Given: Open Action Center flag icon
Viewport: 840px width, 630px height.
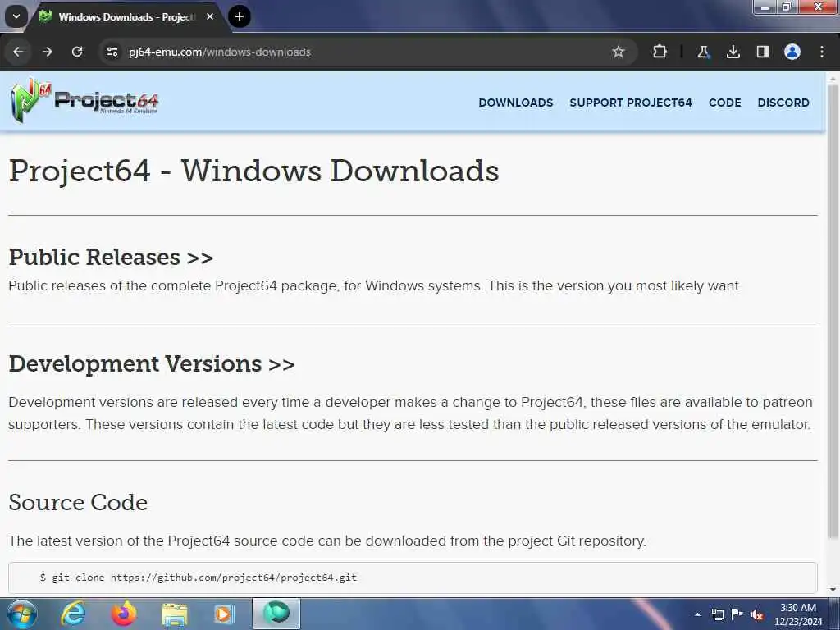Looking at the screenshot, I should tap(737, 614).
